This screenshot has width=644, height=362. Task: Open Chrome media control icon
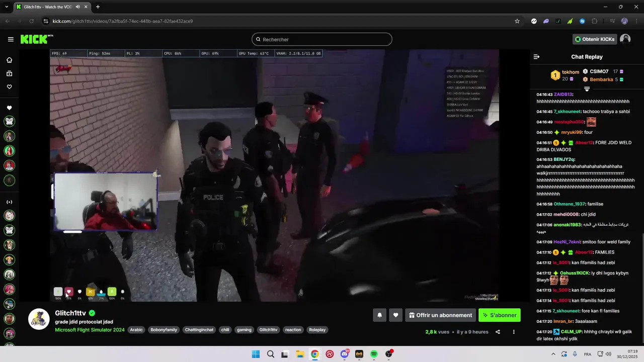click(x=612, y=21)
